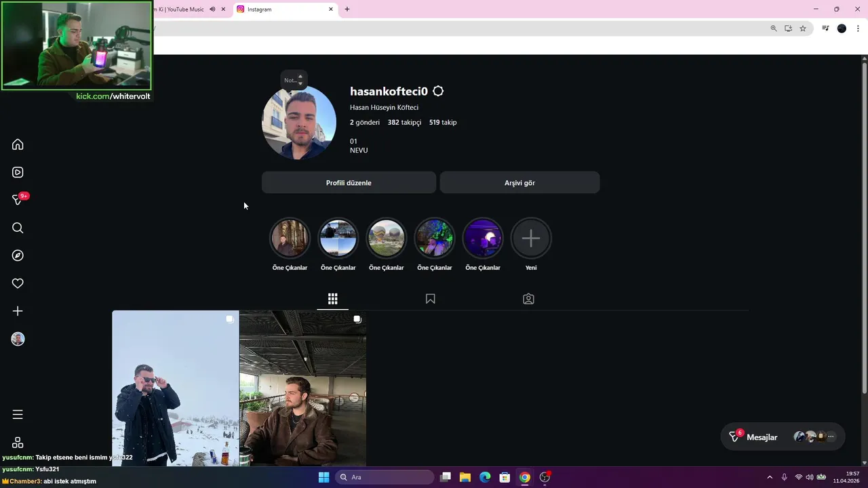Open the Meta apps icon at sidebar bottom

[18, 442]
